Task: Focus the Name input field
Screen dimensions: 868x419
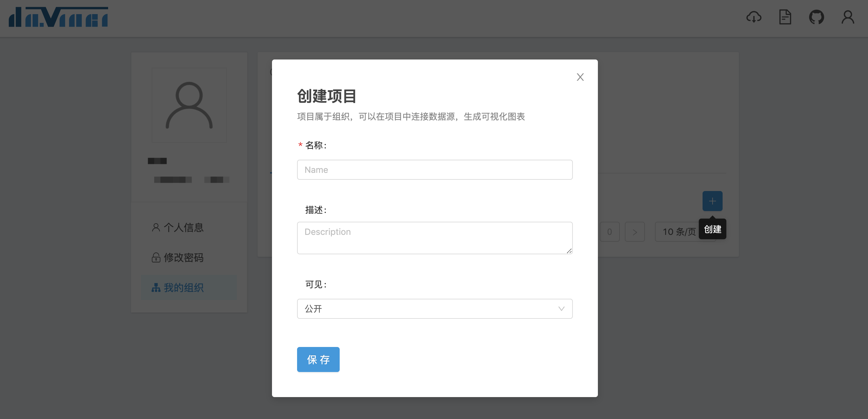Action: click(434, 170)
